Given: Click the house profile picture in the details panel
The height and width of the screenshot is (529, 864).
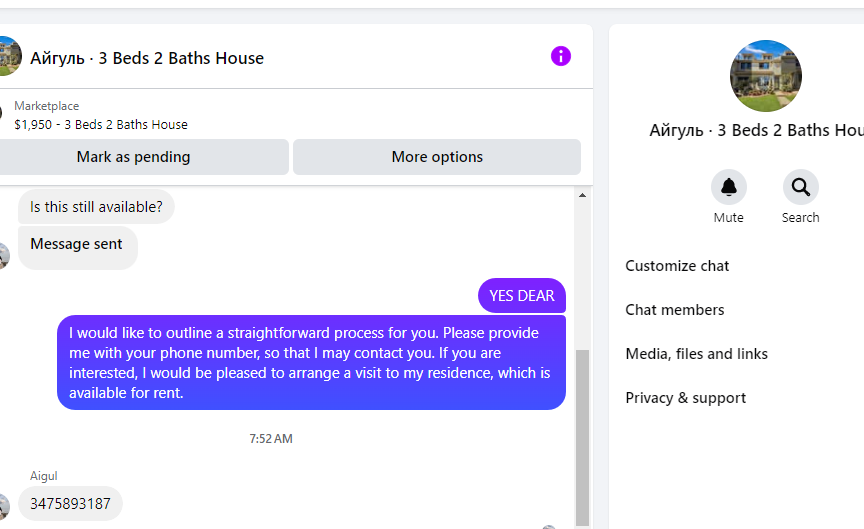Looking at the screenshot, I should point(766,76).
